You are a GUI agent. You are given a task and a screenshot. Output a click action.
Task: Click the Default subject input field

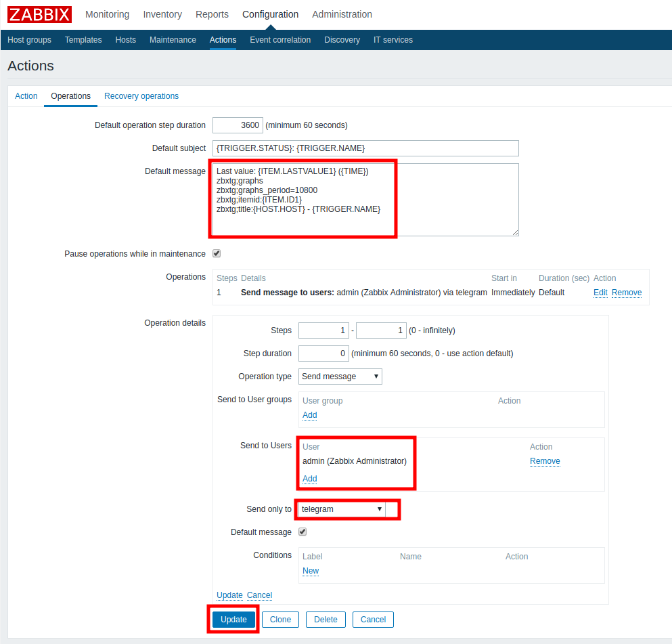point(365,148)
